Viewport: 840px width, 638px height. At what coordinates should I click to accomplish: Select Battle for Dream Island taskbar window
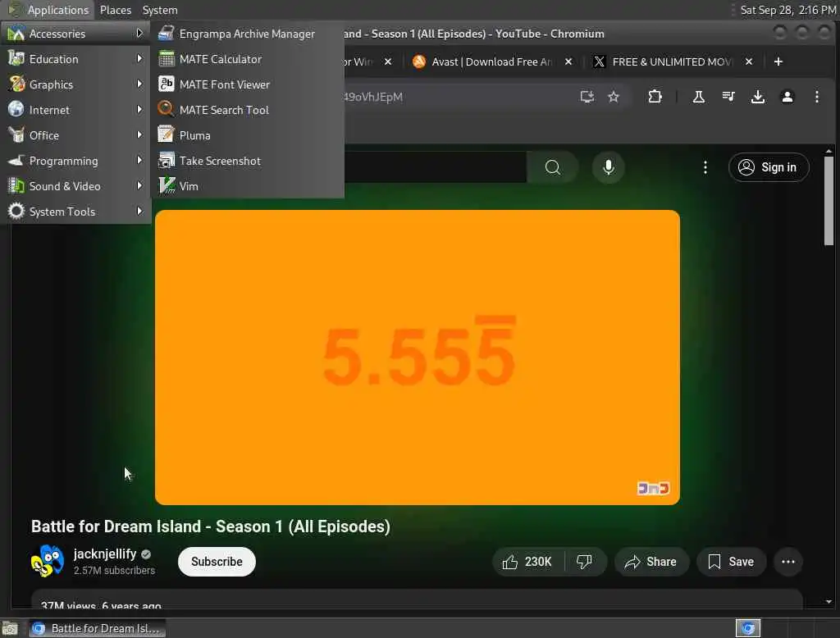click(97, 628)
